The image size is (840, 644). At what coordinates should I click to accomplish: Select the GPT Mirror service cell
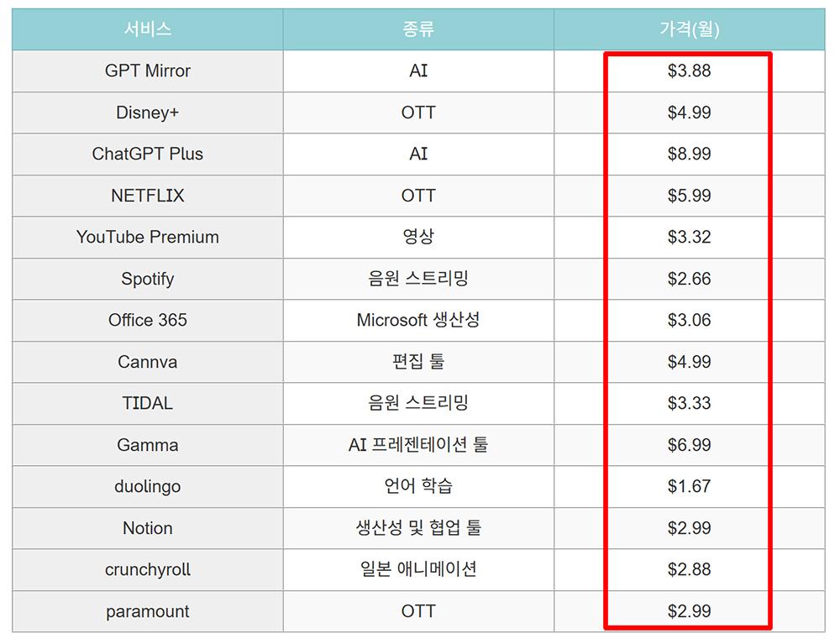click(148, 71)
